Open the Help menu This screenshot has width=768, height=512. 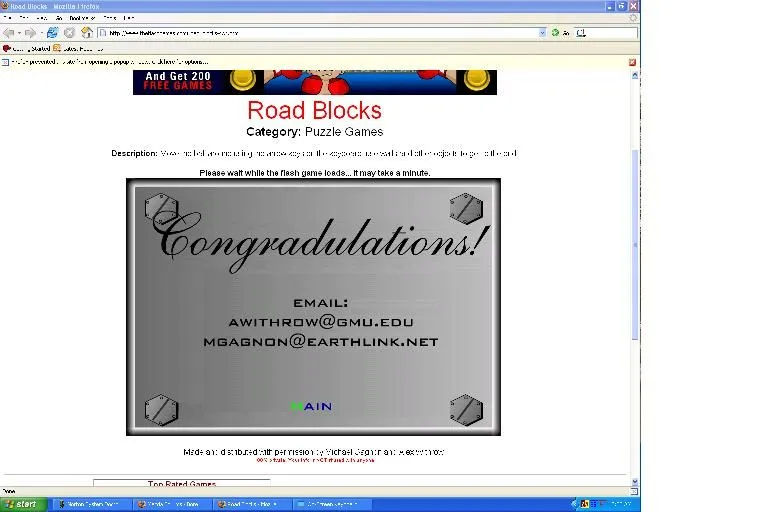coord(129,18)
